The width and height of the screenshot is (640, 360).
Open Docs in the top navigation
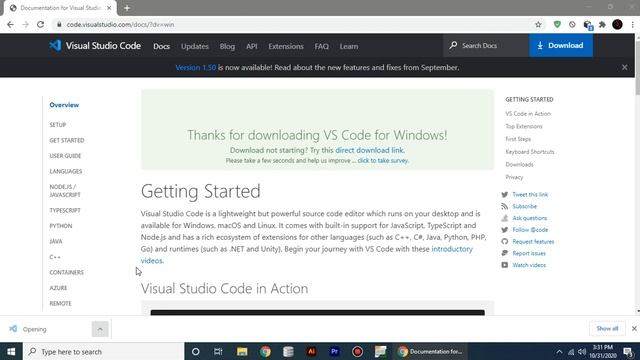161,47
